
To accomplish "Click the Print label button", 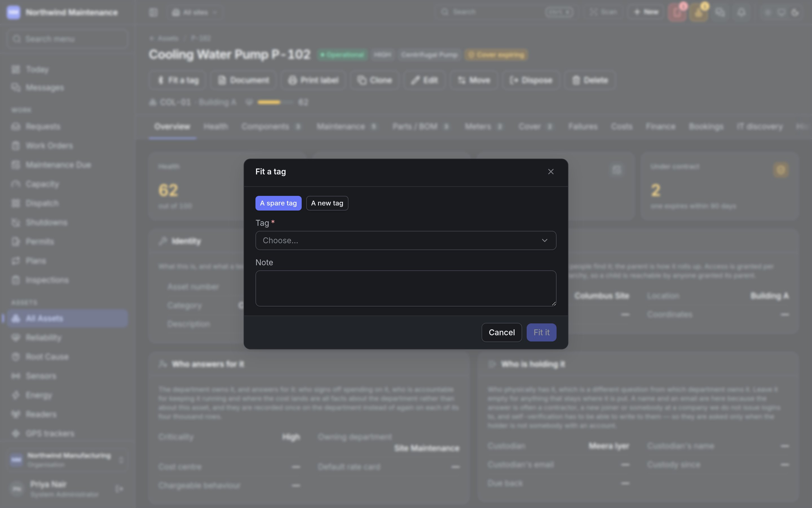I will click(x=313, y=80).
